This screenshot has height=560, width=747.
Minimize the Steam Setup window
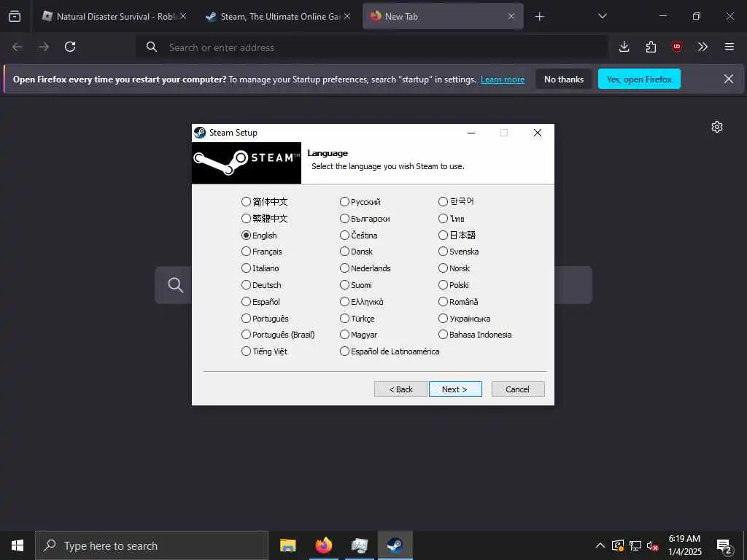tap(471, 133)
